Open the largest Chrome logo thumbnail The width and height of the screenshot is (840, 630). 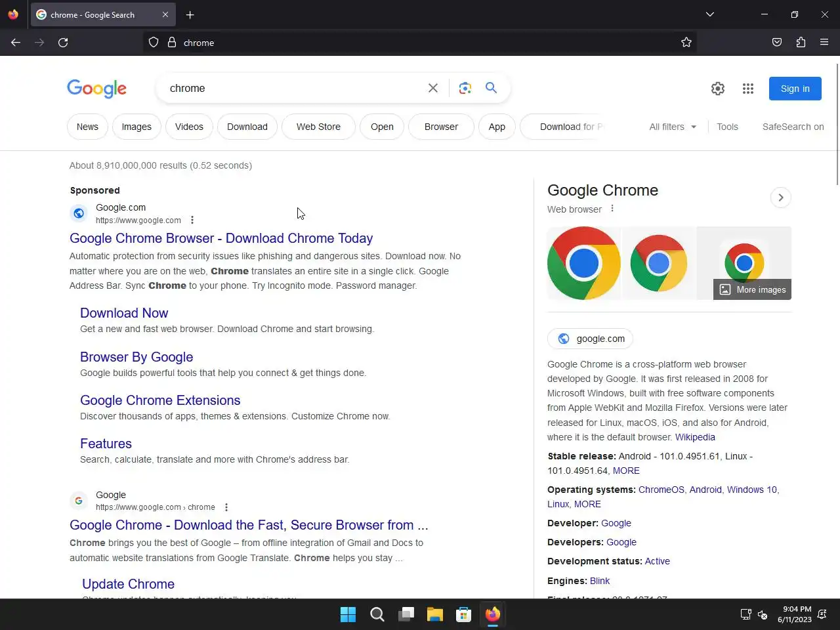pyautogui.click(x=584, y=263)
